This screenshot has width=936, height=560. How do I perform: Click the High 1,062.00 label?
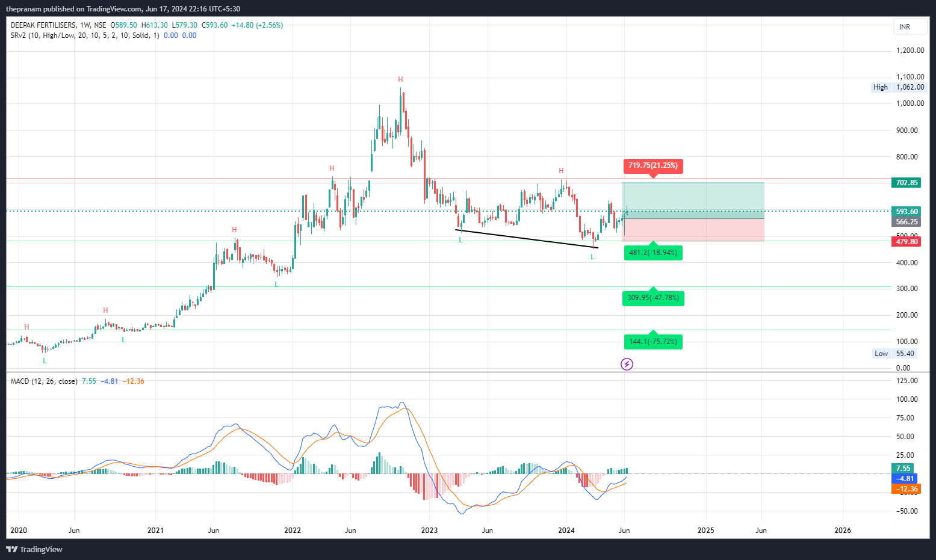tap(899, 87)
